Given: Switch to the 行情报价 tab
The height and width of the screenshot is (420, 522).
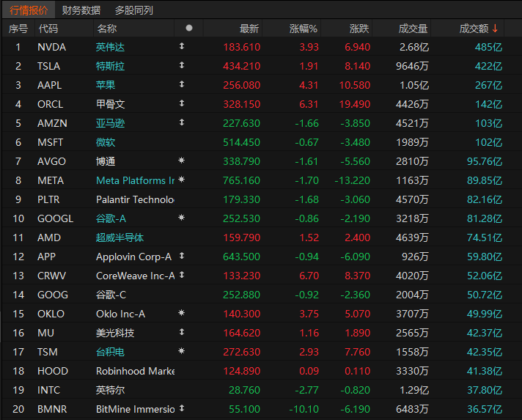Looking at the screenshot, I should pos(29,10).
